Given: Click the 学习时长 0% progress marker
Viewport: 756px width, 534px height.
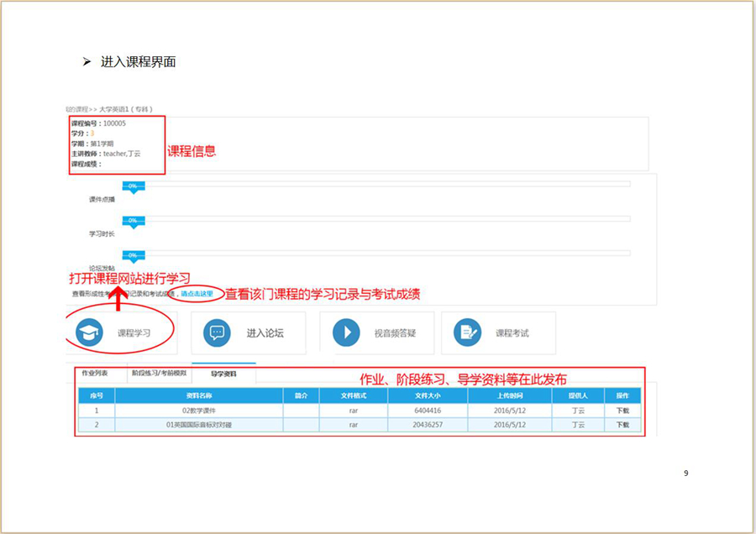Looking at the screenshot, I should (133, 221).
